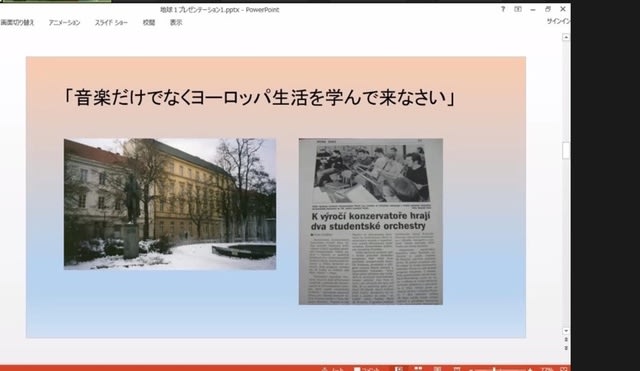The width and height of the screenshot is (640, 371).
Task: Open PowerPoint Help question mark icon
Action: click(503, 9)
